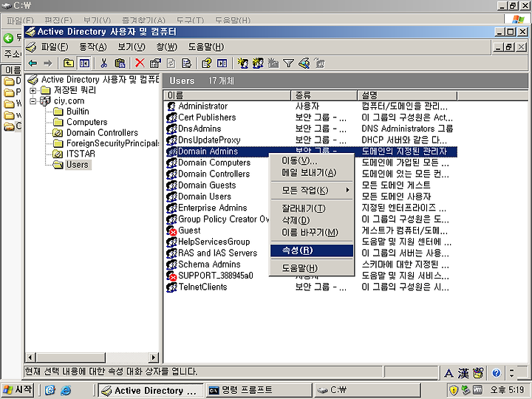The width and height of the screenshot is (532, 399).
Task: Open the 파일(F) menu in Active Directory
Action: coord(55,47)
